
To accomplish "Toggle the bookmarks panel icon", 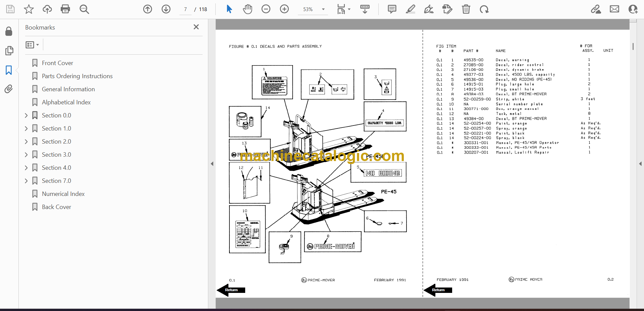I will pyautogui.click(x=9, y=70).
